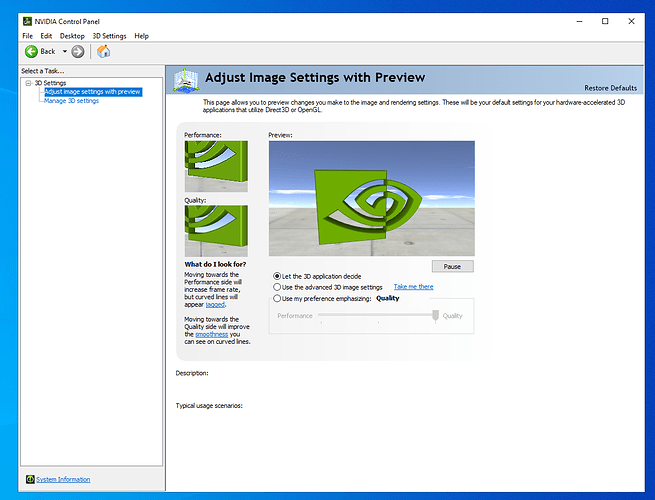The width and height of the screenshot is (655, 500).
Task: Follow the Take me there link
Action: (414, 287)
